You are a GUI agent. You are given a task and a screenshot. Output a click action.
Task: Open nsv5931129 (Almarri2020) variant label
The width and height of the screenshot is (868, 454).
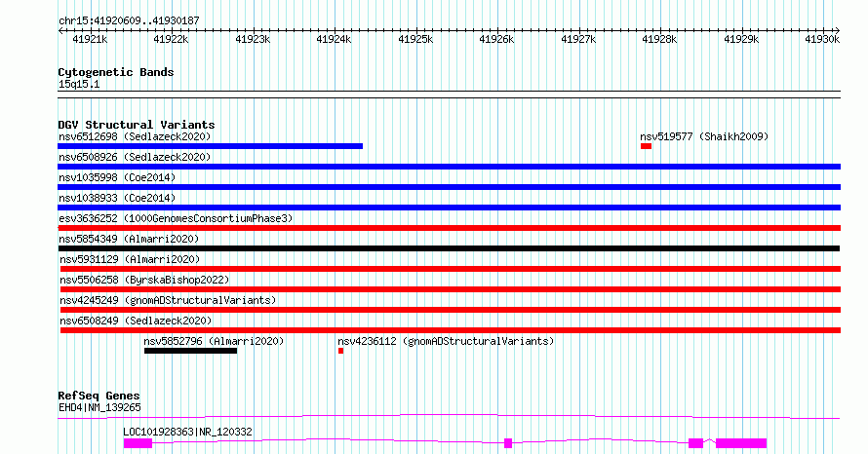(130, 259)
